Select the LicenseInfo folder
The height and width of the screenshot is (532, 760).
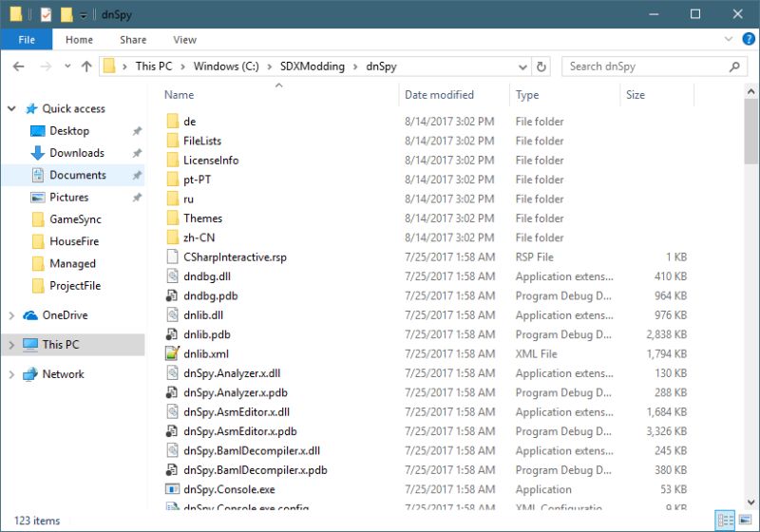[x=211, y=161]
